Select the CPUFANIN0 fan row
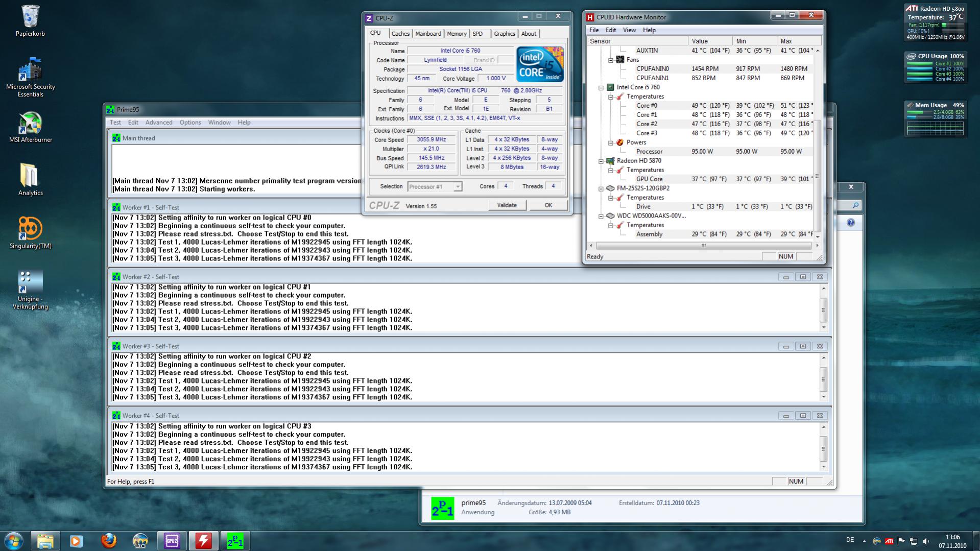The height and width of the screenshot is (551, 980). 701,69
